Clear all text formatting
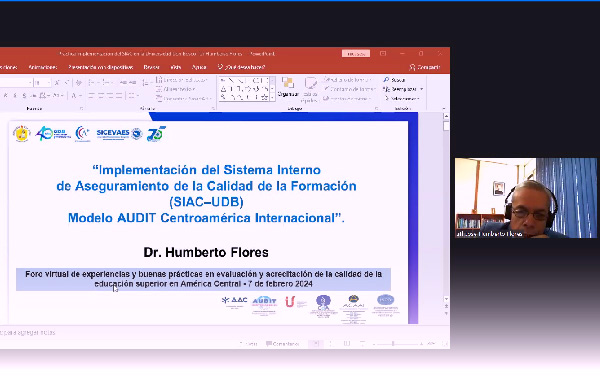The height and width of the screenshot is (380, 600). (x=79, y=82)
